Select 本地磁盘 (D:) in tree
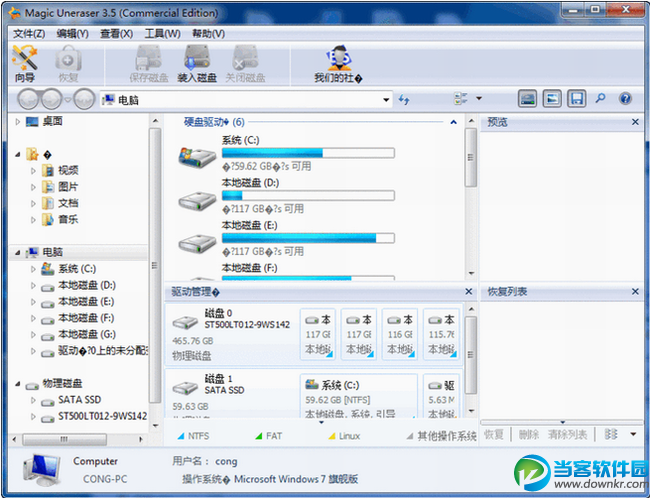This screenshot has height=498, width=650. coord(79,285)
